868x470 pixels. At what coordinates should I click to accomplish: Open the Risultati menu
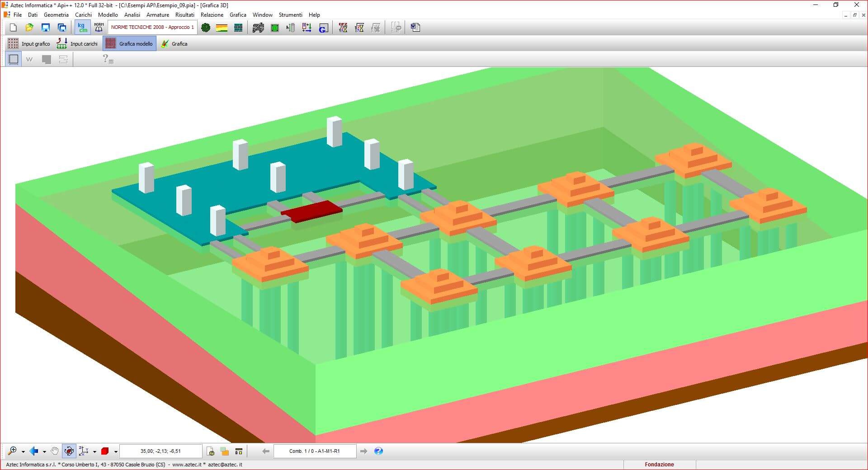184,15
